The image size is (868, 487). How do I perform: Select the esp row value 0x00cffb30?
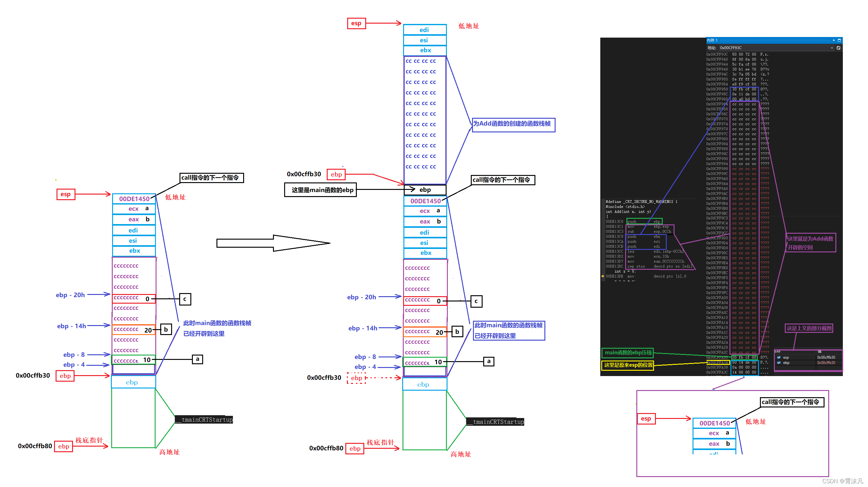(x=826, y=357)
